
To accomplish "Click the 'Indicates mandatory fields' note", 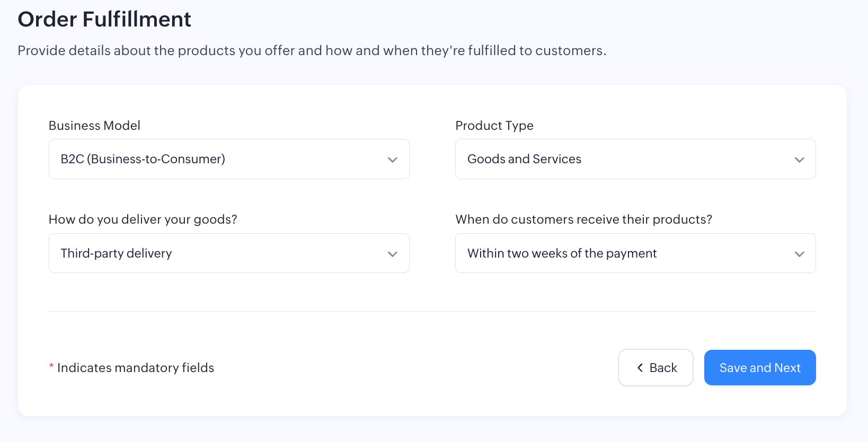I will point(136,368).
